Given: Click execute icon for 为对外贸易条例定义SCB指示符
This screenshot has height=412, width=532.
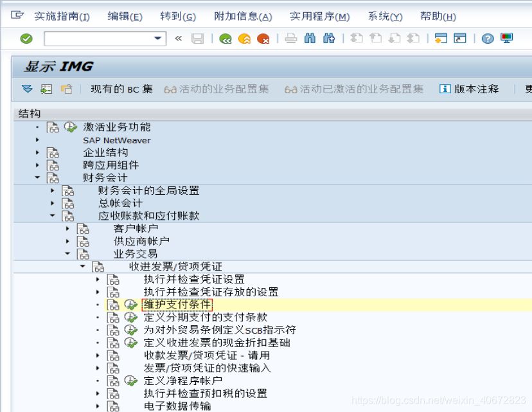Looking at the screenshot, I should click(x=130, y=330).
